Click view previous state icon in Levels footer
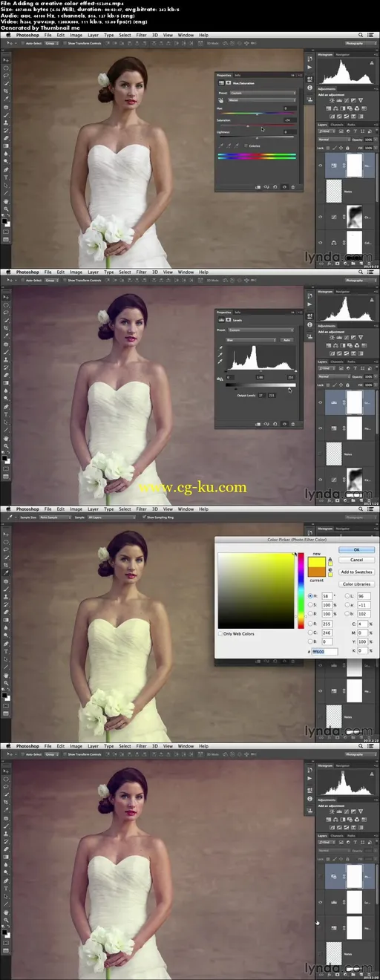 click(266, 424)
